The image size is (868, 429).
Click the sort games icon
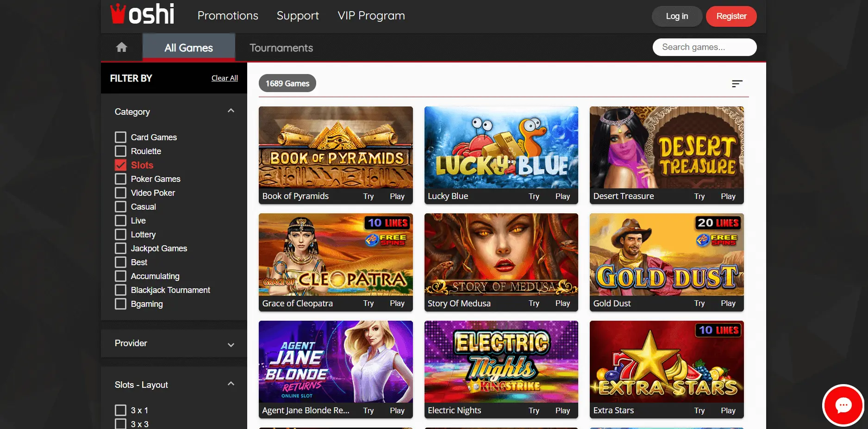(x=737, y=84)
